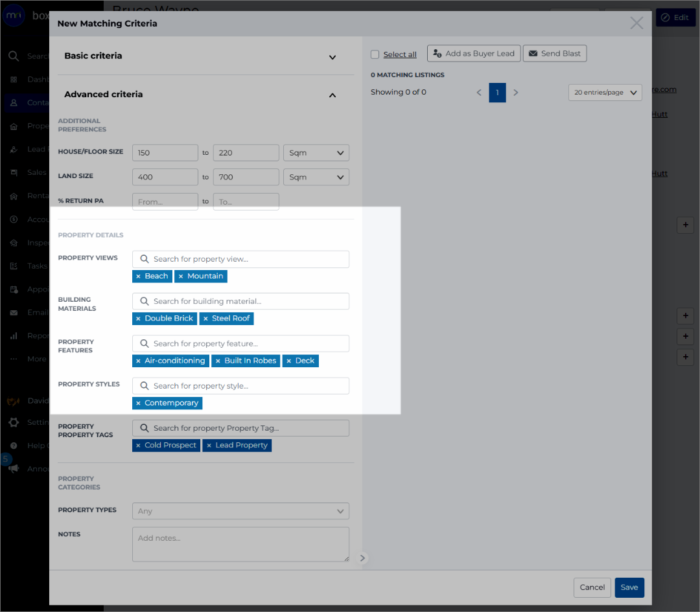Open the Properties icon in sidebar
Image resolution: width=700 pixels, height=612 pixels.
coord(14,126)
